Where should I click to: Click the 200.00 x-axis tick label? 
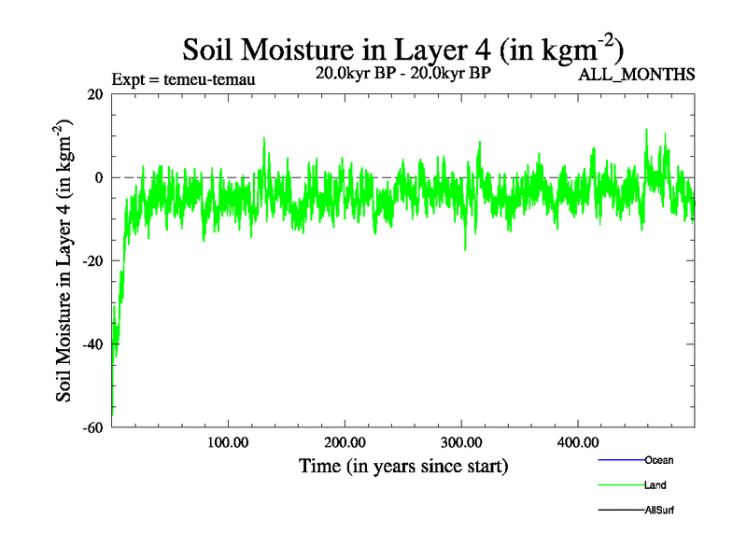coord(345,441)
